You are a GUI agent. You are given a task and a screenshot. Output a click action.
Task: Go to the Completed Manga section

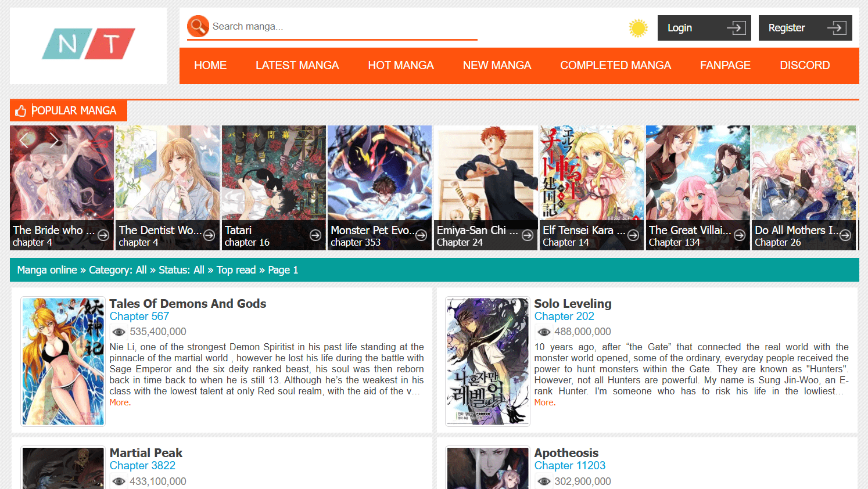pyautogui.click(x=615, y=66)
